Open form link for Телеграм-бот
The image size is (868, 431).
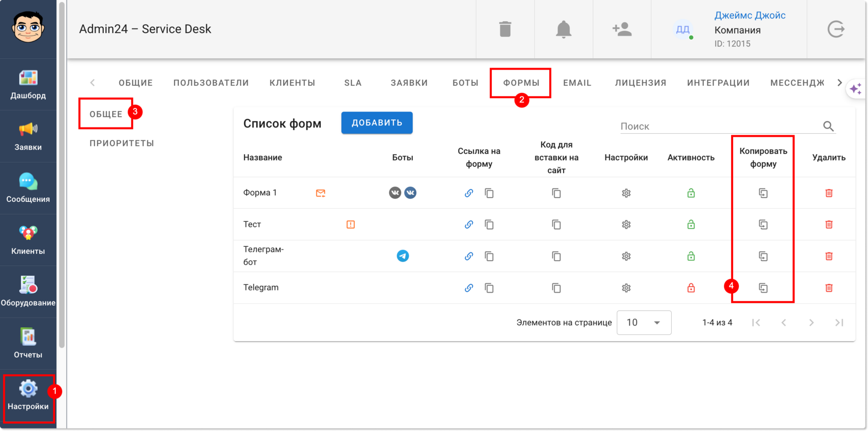click(x=469, y=256)
